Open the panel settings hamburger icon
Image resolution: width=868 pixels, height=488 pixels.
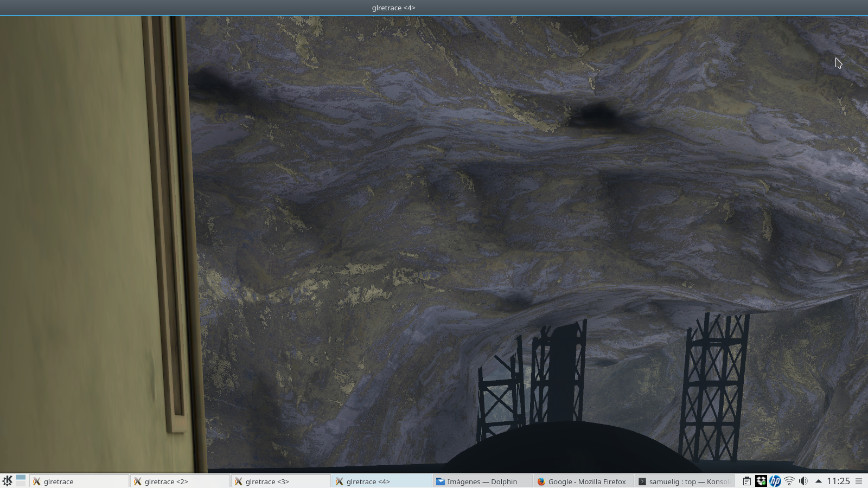[x=859, y=481]
